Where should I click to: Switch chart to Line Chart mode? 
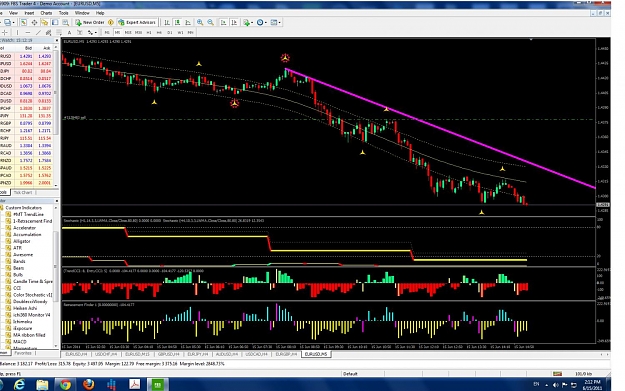188,22
